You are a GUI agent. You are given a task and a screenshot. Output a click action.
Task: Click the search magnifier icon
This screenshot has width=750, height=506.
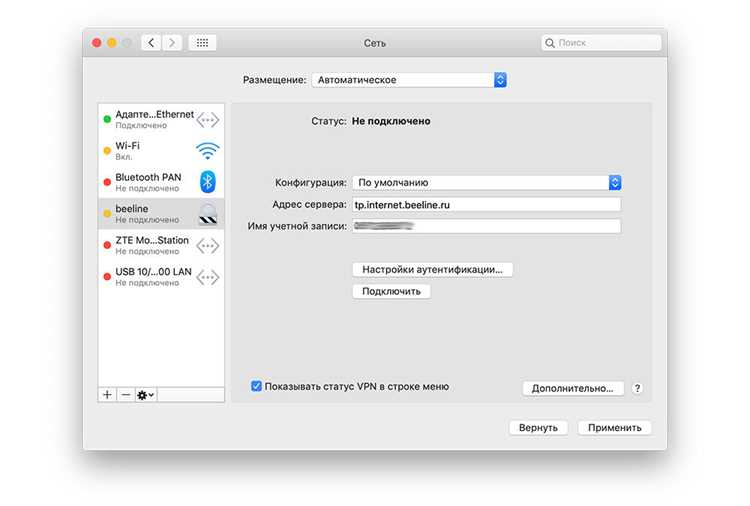coord(550,43)
